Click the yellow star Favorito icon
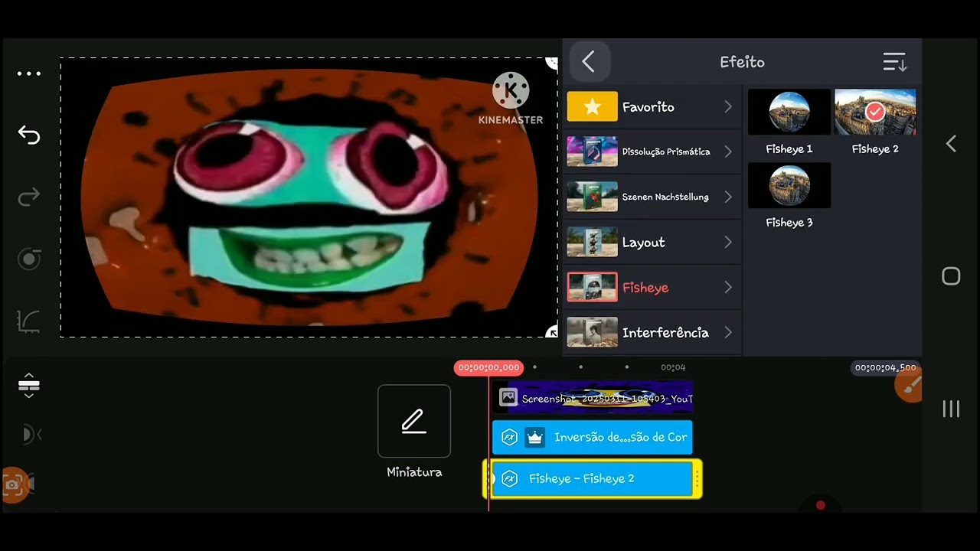The height and width of the screenshot is (551, 980). click(x=593, y=107)
